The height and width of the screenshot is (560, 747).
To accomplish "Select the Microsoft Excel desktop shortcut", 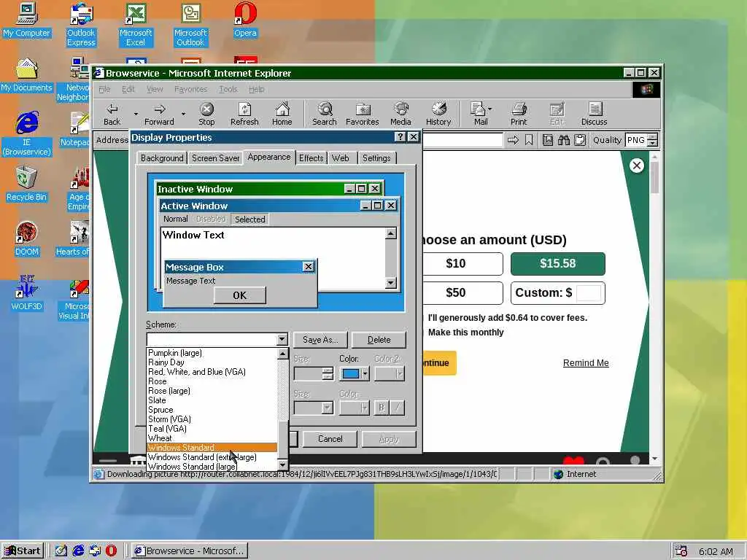I will [x=136, y=25].
